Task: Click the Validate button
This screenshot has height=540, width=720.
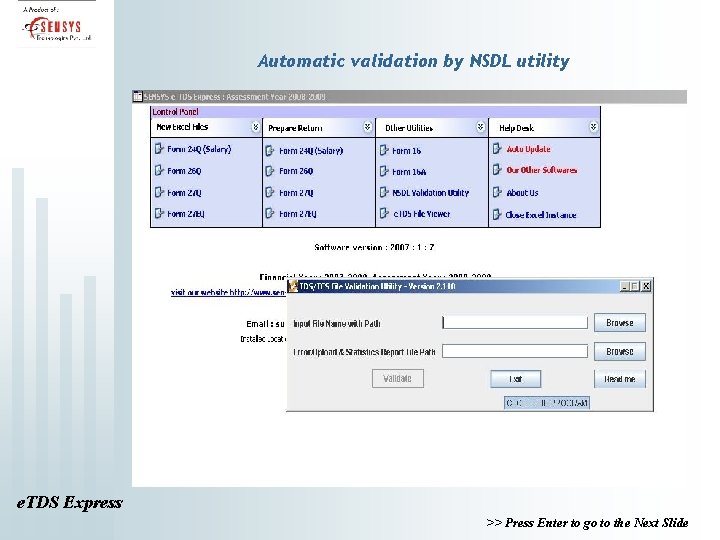Action: pyautogui.click(x=398, y=379)
